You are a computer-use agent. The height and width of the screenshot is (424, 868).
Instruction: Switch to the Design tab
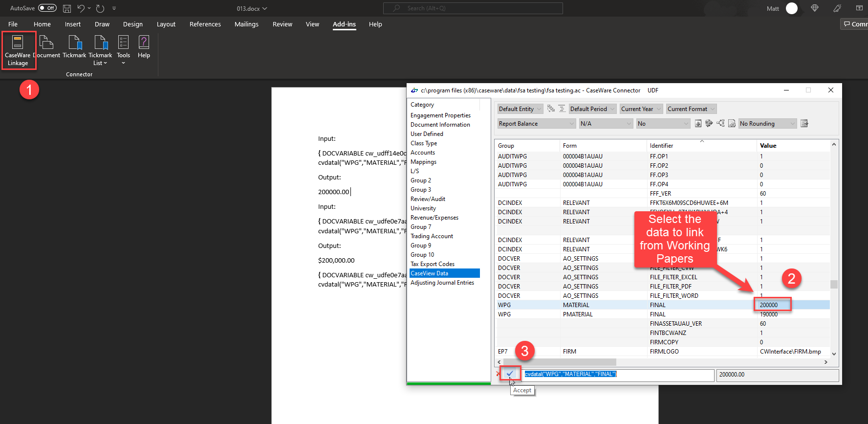point(132,24)
